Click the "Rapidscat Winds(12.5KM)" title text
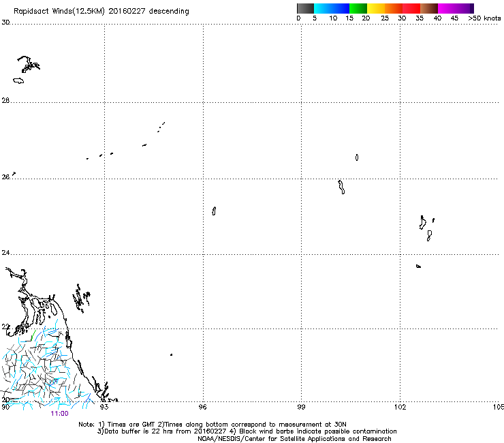This screenshot has height=443, width=504. click(x=59, y=12)
